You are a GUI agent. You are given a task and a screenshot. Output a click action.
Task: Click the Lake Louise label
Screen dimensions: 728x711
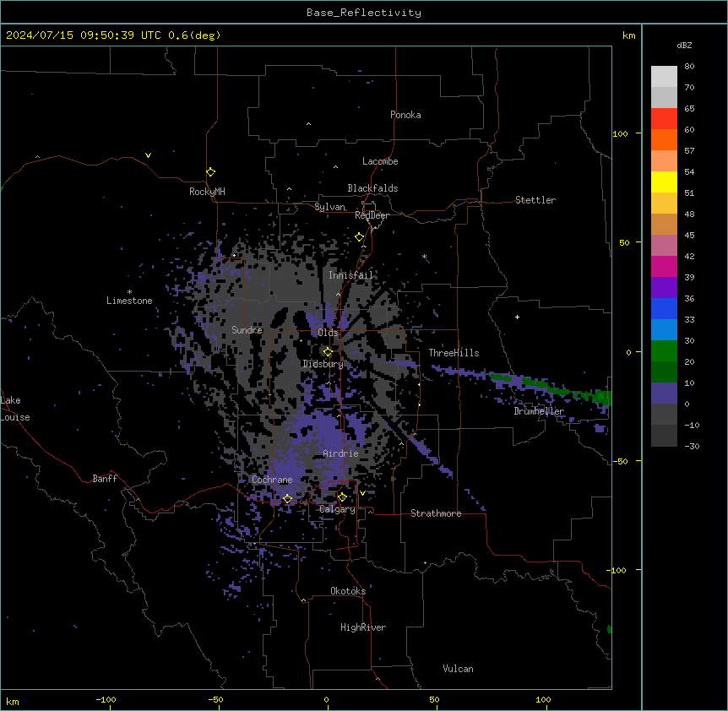point(15,409)
